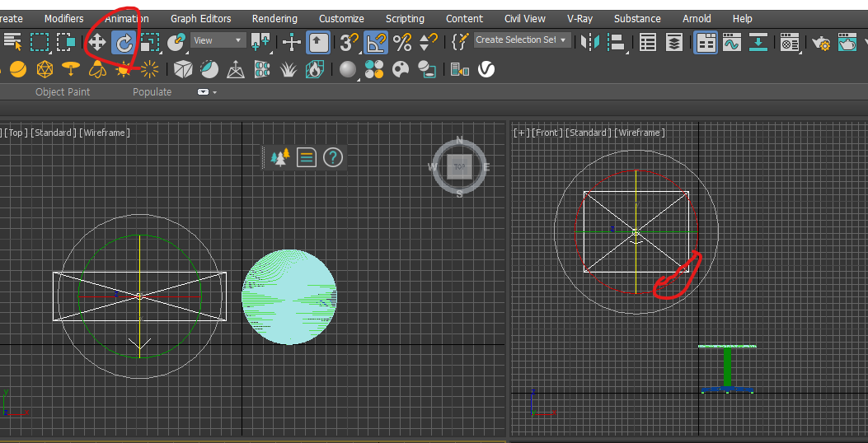Toggle Percent Snap

click(402, 42)
